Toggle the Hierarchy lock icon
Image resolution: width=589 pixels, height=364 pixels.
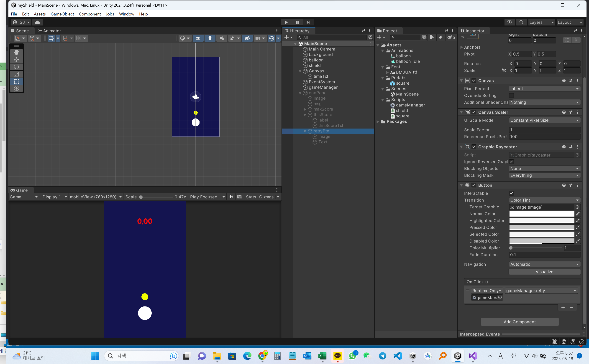(x=364, y=30)
